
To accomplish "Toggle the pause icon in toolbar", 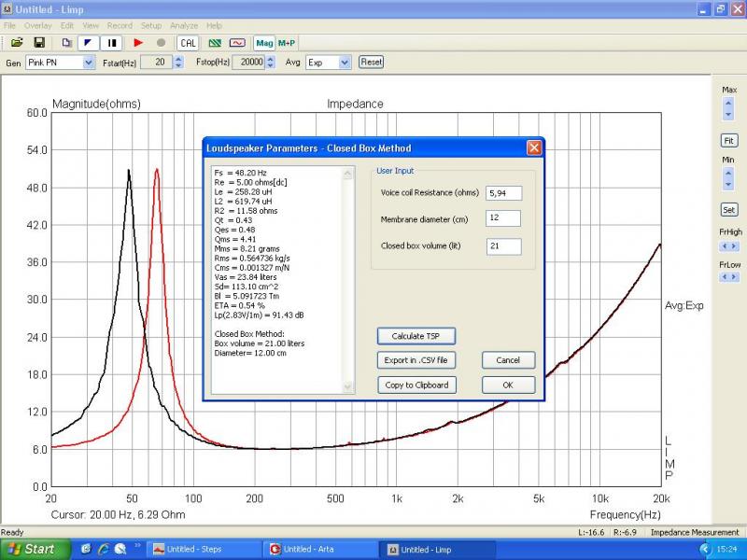I will [x=112, y=43].
